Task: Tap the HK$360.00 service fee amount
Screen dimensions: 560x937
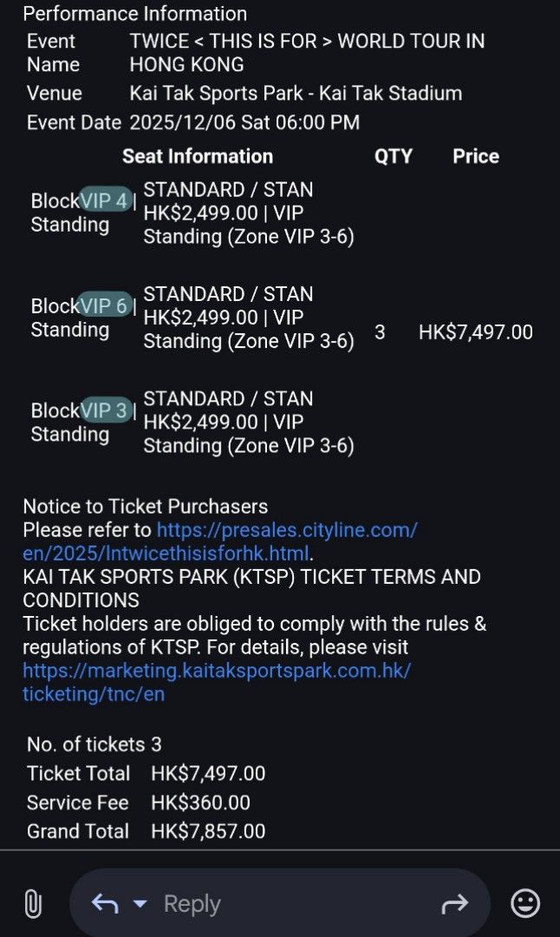Action: [199, 803]
